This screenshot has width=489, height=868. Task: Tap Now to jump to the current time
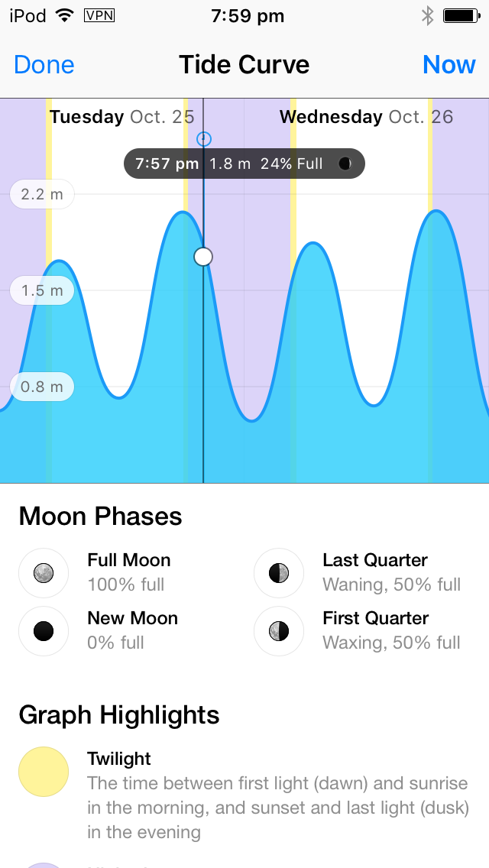(449, 65)
